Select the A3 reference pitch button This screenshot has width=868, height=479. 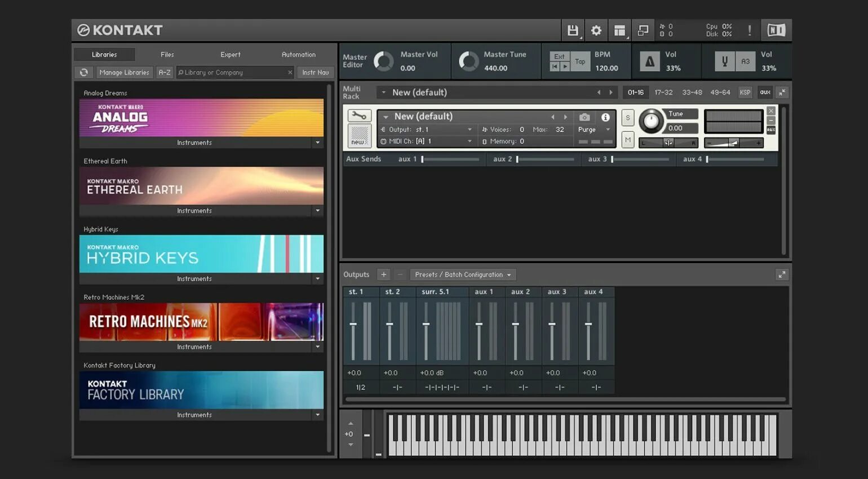coord(745,61)
